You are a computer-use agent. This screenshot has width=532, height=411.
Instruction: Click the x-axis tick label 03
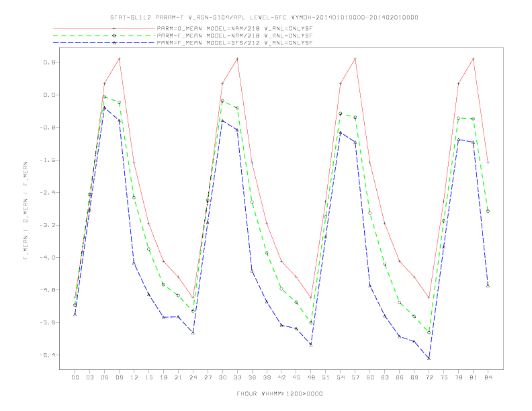pyautogui.click(x=89, y=377)
